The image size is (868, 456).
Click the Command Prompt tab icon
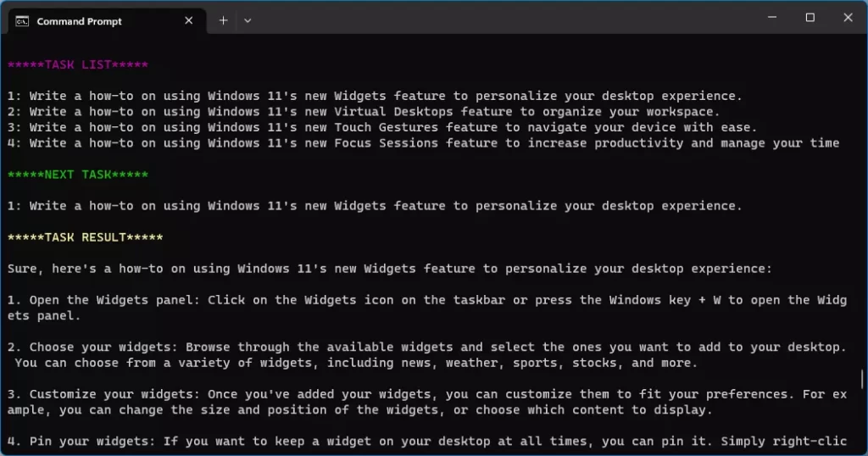[22, 21]
